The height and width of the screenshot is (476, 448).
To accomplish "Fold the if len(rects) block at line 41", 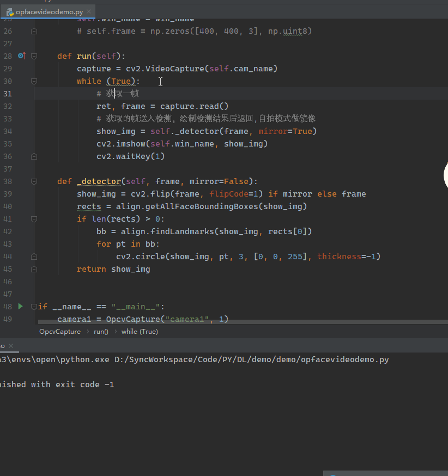I will (x=34, y=219).
